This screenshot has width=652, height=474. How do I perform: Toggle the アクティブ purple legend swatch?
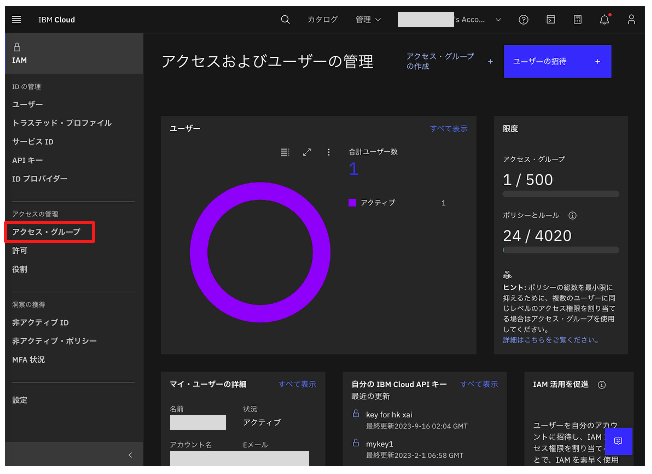point(352,203)
